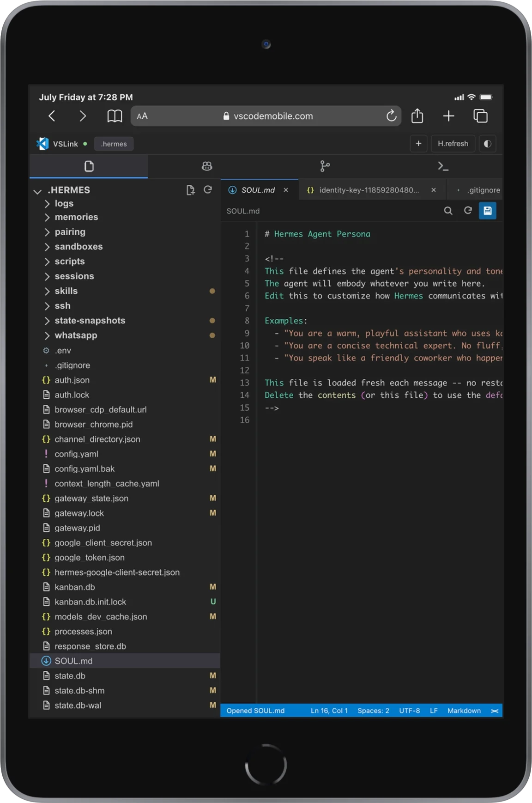Image resolution: width=532 pixels, height=803 pixels.
Task: Switch to the source control branch tab
Action: point(325,166)
